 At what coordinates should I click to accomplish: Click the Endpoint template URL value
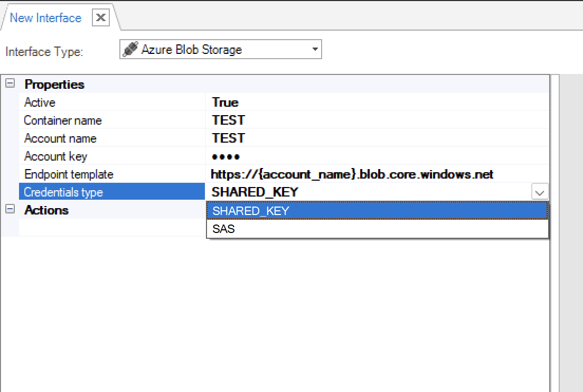click(352, 174)
